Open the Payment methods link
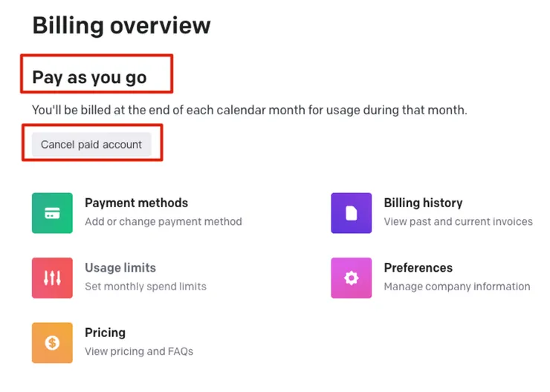 pyautogui.click(x=136, y=203)
